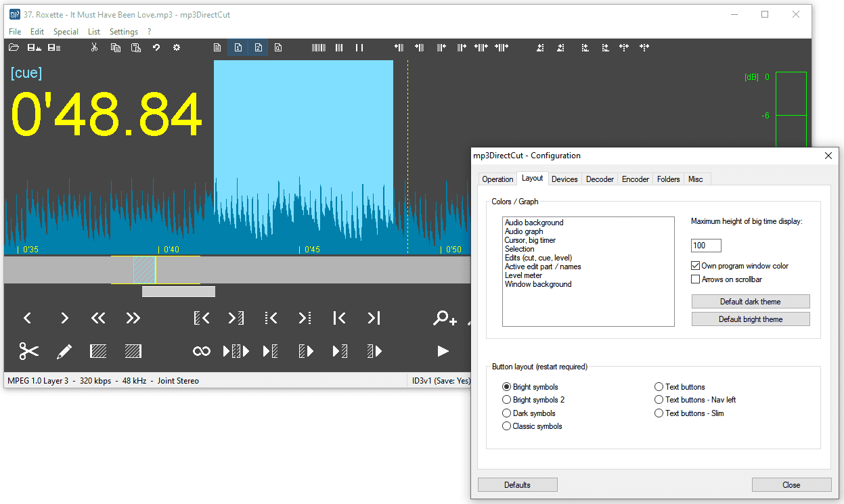
Task: Select Audio background in the color list
Action: (534, 223)
